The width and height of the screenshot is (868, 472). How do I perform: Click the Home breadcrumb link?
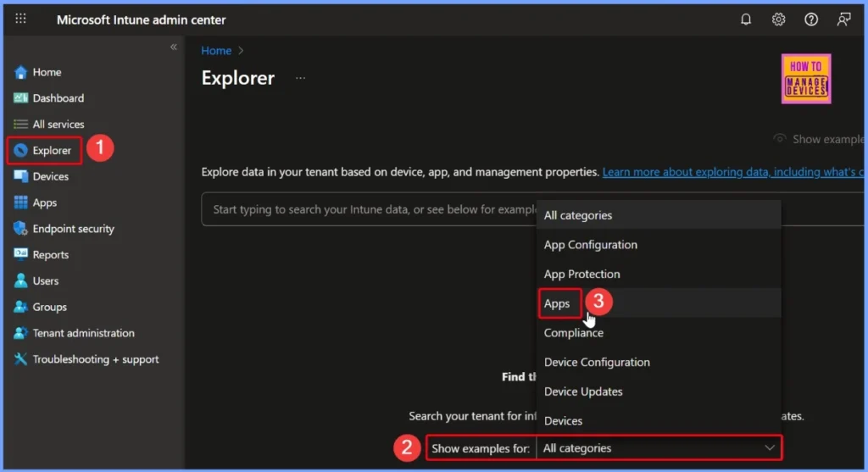216,51
